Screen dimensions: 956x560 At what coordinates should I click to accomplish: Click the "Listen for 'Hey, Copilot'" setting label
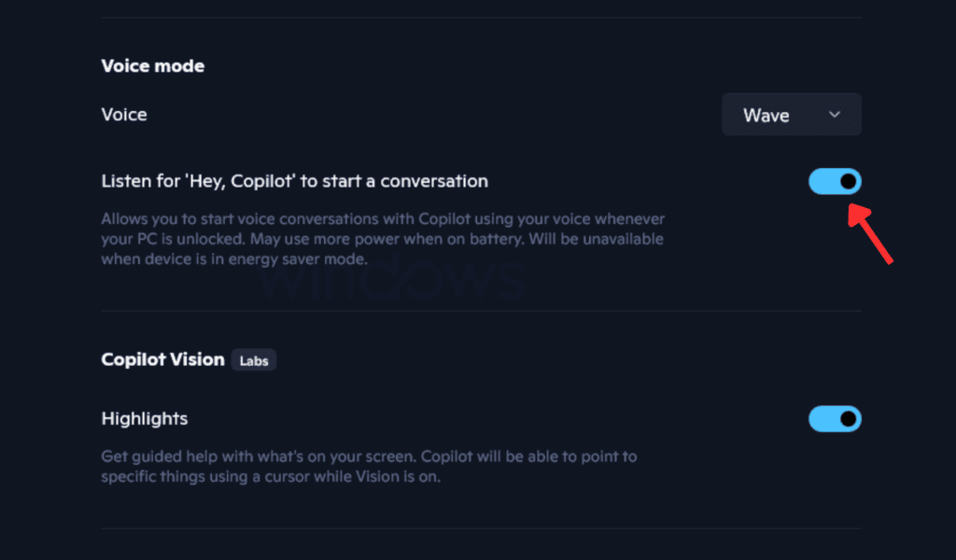pyautogui.click(x=294, y=181)
